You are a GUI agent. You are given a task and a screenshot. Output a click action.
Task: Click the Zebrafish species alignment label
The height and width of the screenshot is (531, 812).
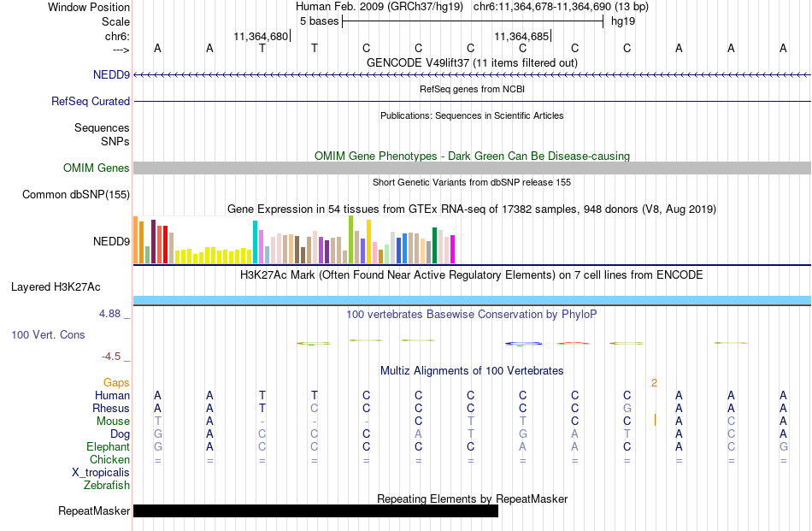107,486
